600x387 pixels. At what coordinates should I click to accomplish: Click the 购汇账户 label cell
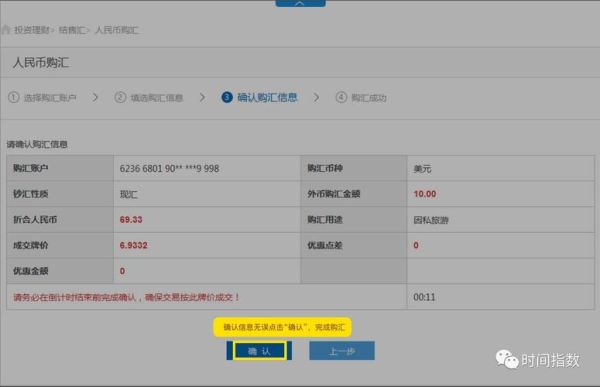coord(60,168)
